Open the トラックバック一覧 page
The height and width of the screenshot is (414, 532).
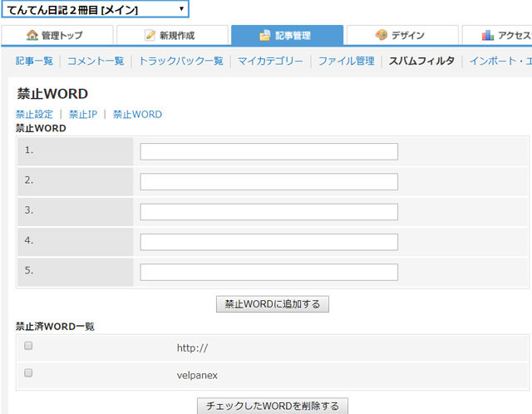[181, 61]
